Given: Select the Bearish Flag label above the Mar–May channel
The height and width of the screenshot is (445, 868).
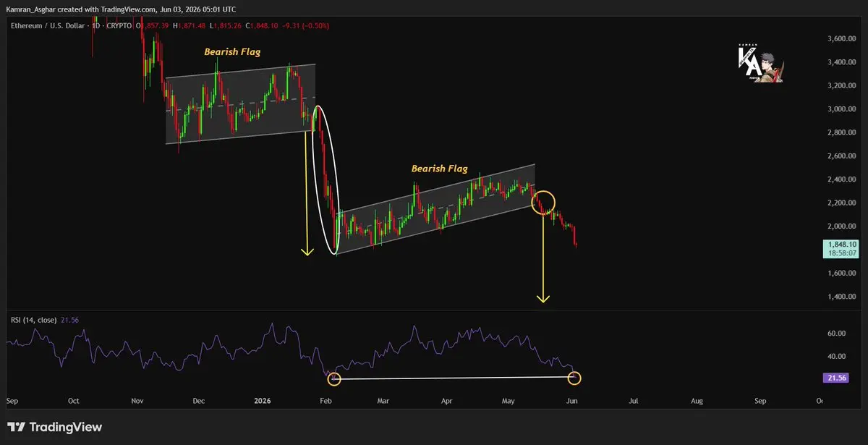Looking at the screenshot, I should click(440, 168).
